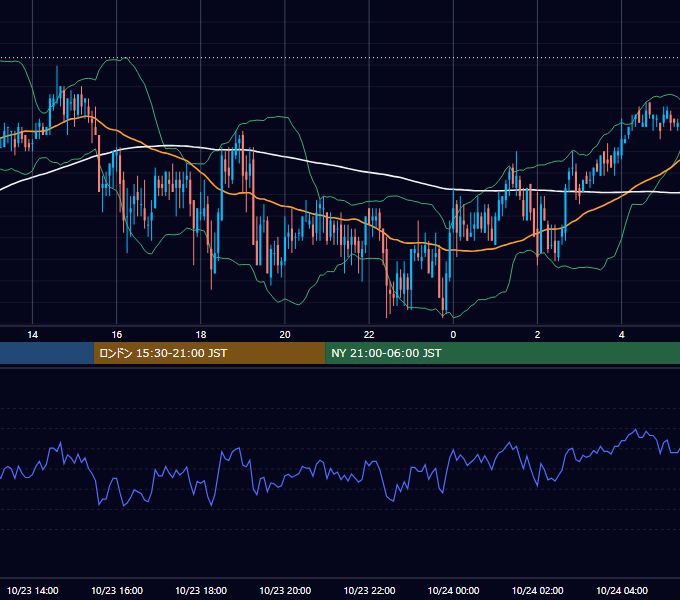Click the 10/23 22:00 date label

[x=369, y=590]
